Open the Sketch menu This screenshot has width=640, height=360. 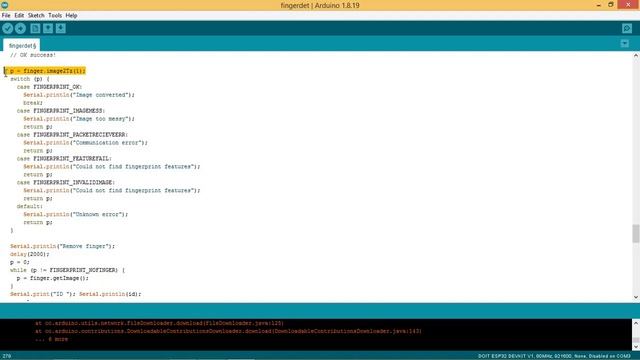point(36,16)
